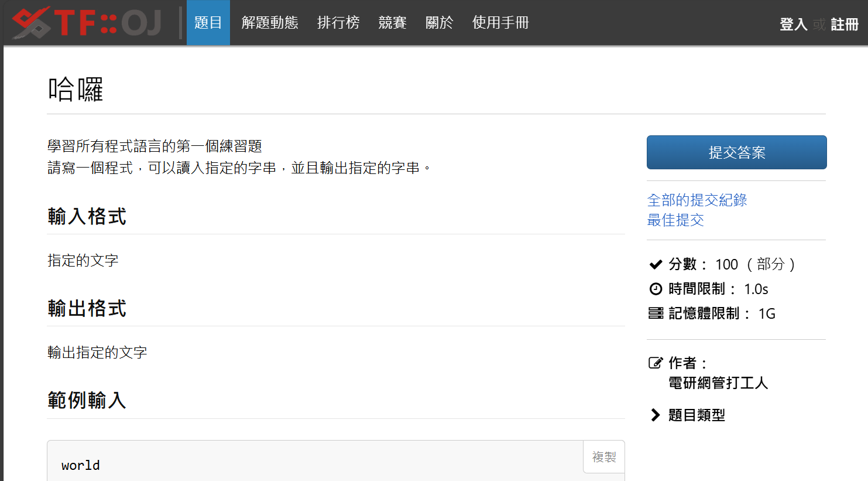Open the 關於 page
868x481 pixels.
[439, 23]
